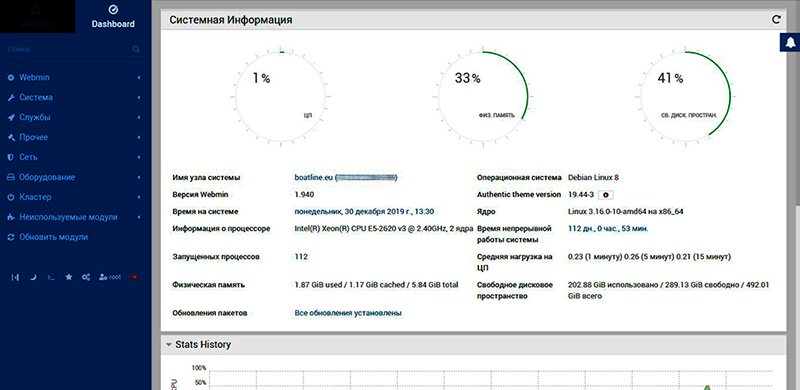The image size is (800, 390).
Task: Open Все обновления установлены link
Action: [348, 313]
